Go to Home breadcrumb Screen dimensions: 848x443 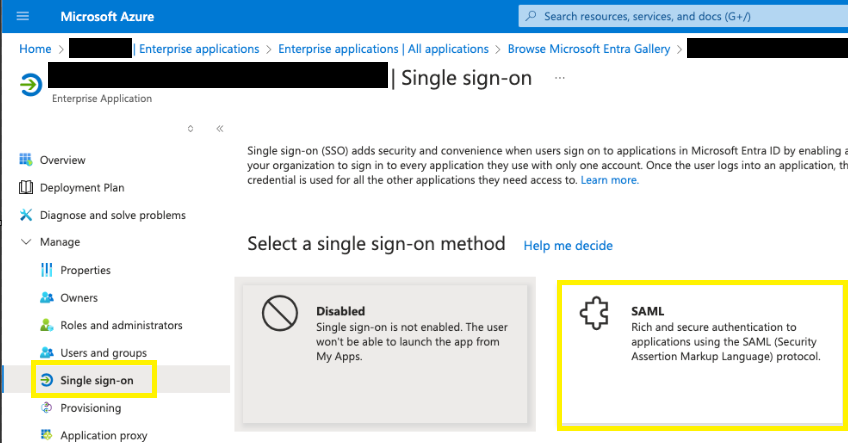click(x=35, y=49)
